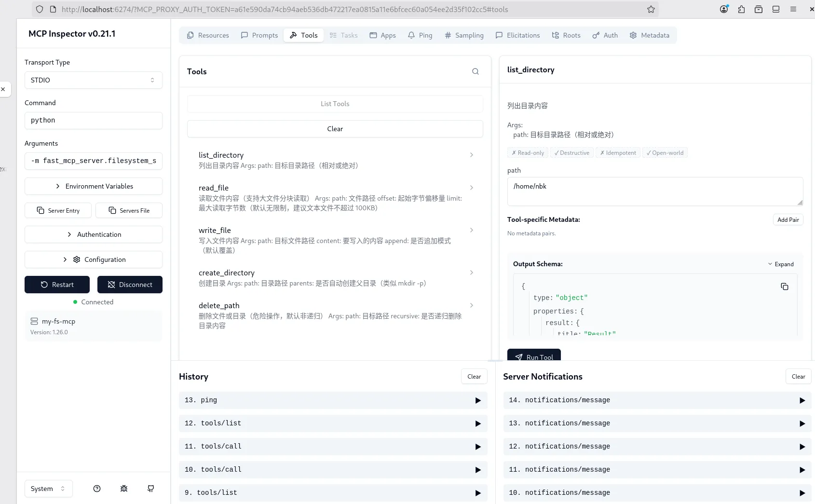Expand the Environment Variables section
Image resolution: width=815 pixels, height=504 pixels.
[94, 186]
